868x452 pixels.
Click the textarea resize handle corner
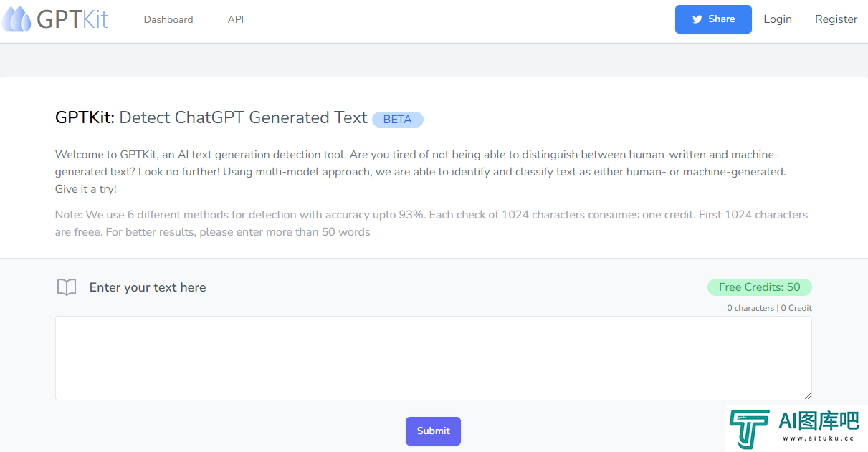(x=807, y=395)
